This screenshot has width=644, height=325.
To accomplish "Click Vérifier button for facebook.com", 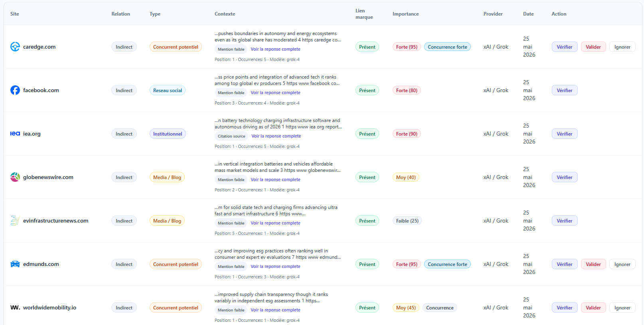I will (x=565, y=90).
